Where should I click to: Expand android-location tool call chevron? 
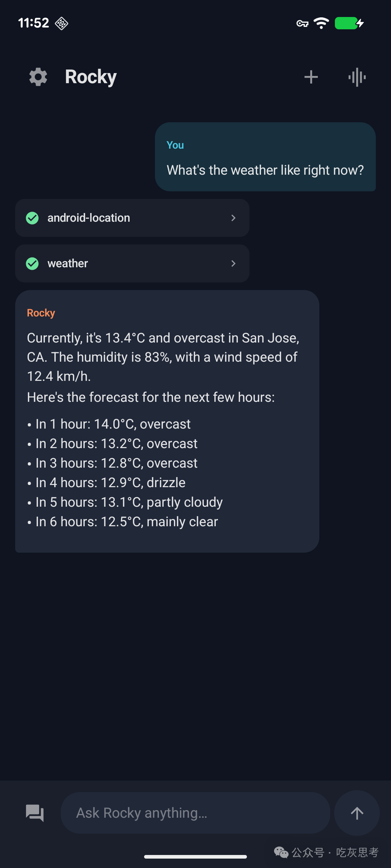pos(234,218)
